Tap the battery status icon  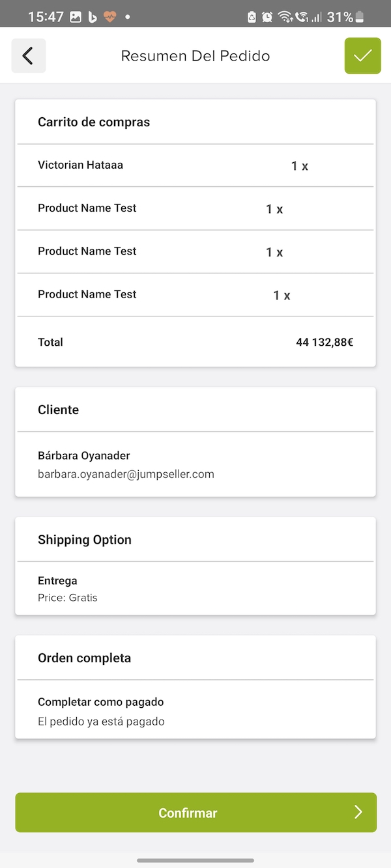point(360,17)
